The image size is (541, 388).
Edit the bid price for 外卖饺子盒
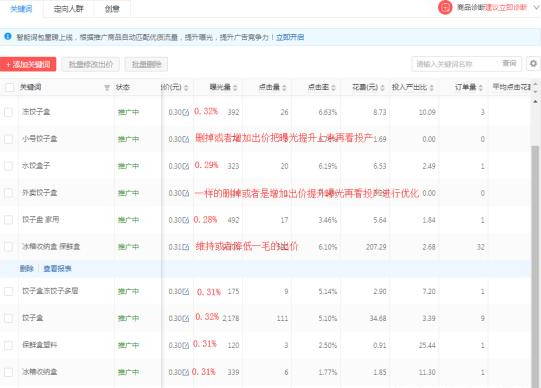click(x=186, y=193)
